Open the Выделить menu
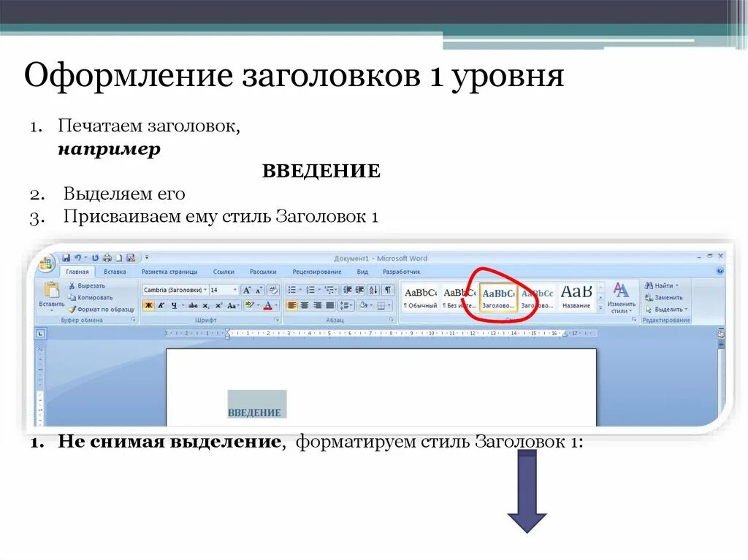The image size is (748, 560). point(666,309)
